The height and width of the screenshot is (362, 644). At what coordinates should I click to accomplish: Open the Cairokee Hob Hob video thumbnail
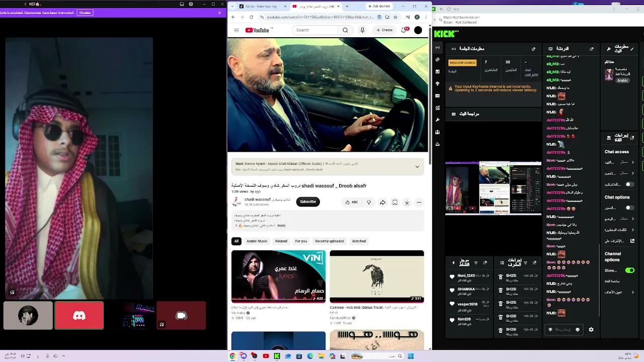pyautogui.click(x=377, y=277)
